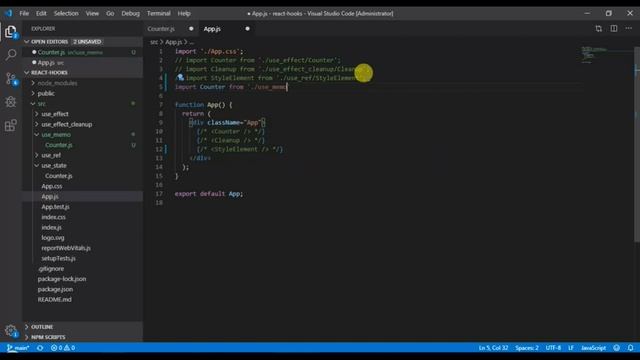Click the Split Editor icon
This screenshot has height=360, width=640.
(613, 29)
